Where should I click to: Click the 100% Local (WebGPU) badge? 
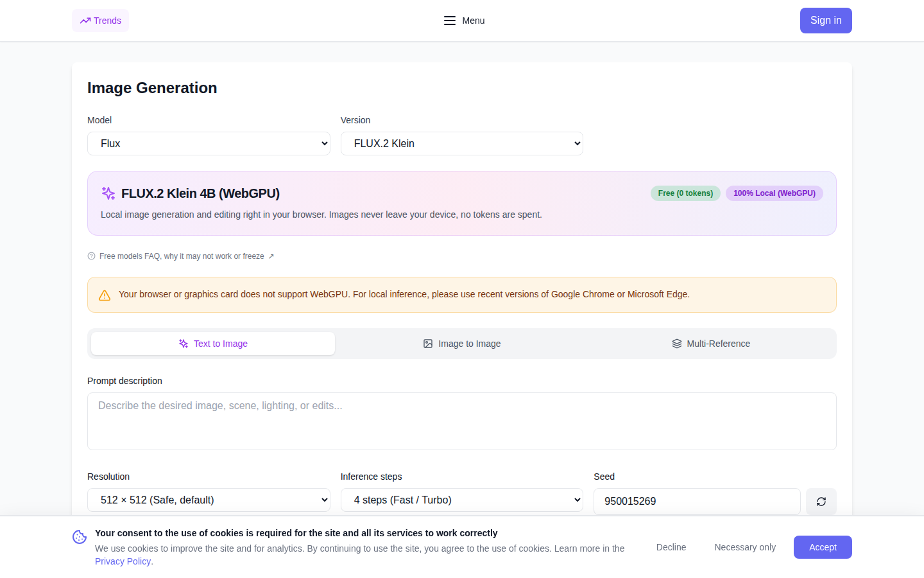774,193
